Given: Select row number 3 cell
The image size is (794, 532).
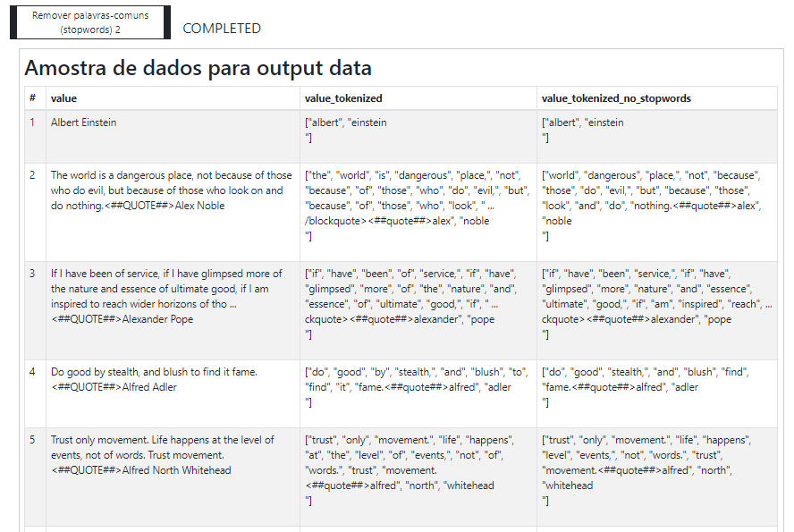Looking at the screenshot, I should click(35, 310).
